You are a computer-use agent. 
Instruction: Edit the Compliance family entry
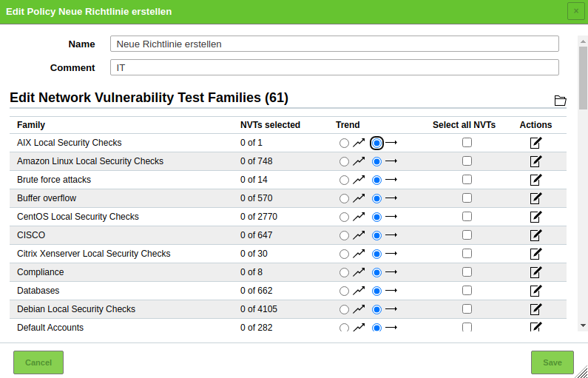pos(535,272)
